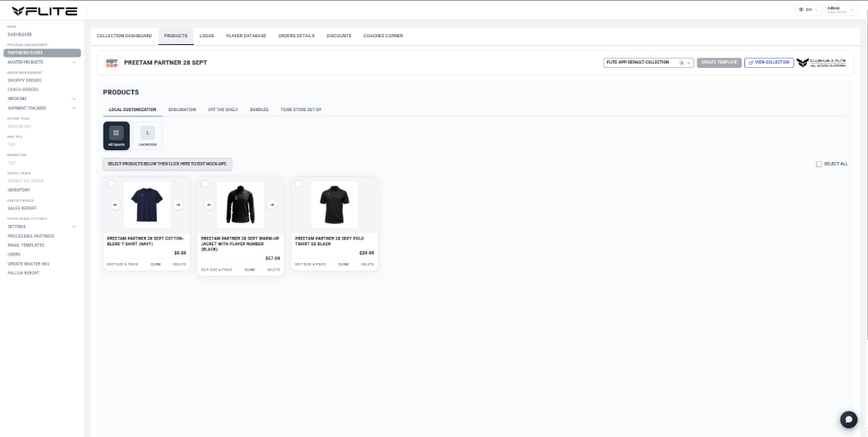Edit size & price of Cotton-Blend T-Shirt

122,264
